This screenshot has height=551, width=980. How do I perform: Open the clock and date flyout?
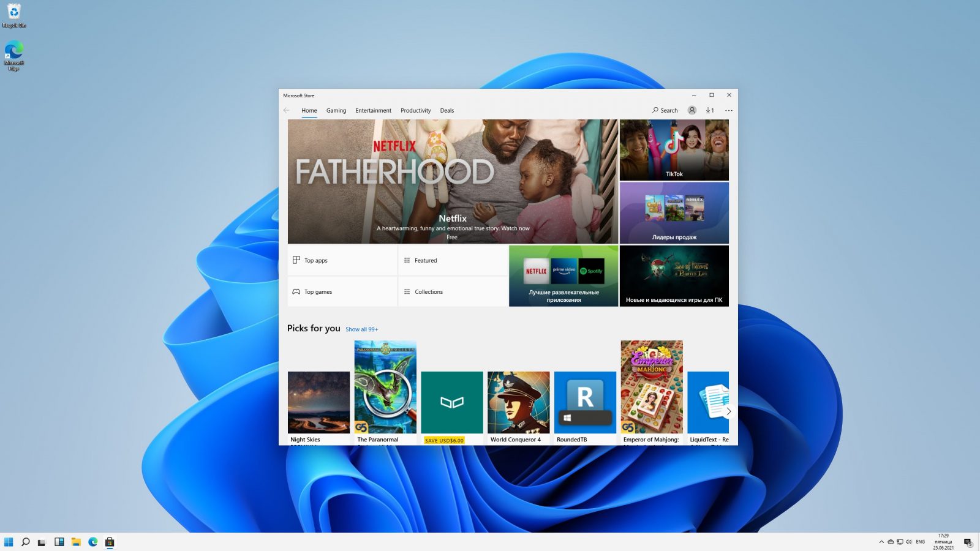point(943,542)
